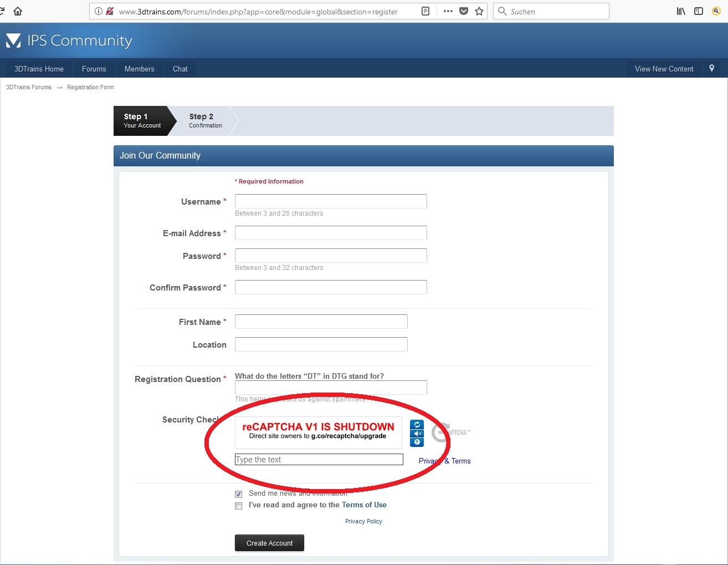Click the Create Account button
728x565 pixels.
(269, 543)
